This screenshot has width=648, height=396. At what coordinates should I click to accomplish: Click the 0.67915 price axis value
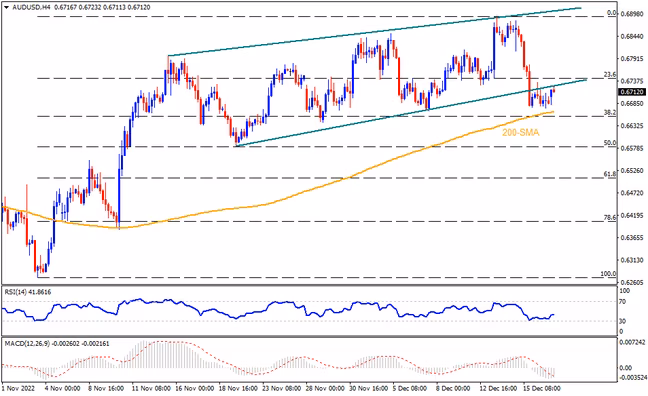632,58
